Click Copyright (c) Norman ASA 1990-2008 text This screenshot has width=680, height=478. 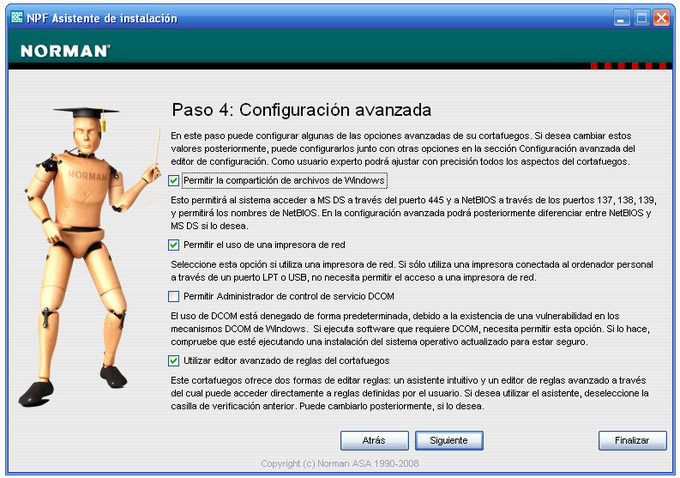tap(340, 464)
